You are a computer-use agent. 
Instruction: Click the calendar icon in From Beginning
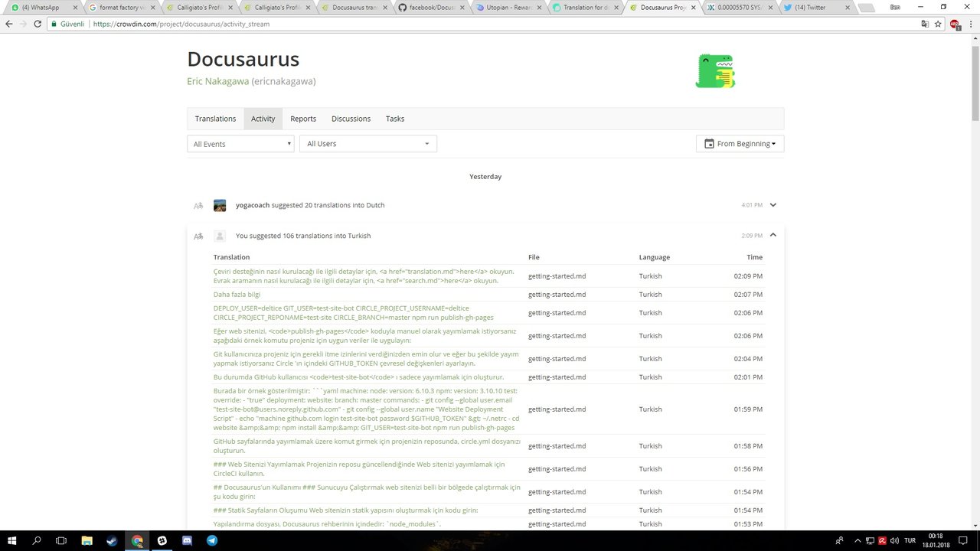click(x=709, y=144)
